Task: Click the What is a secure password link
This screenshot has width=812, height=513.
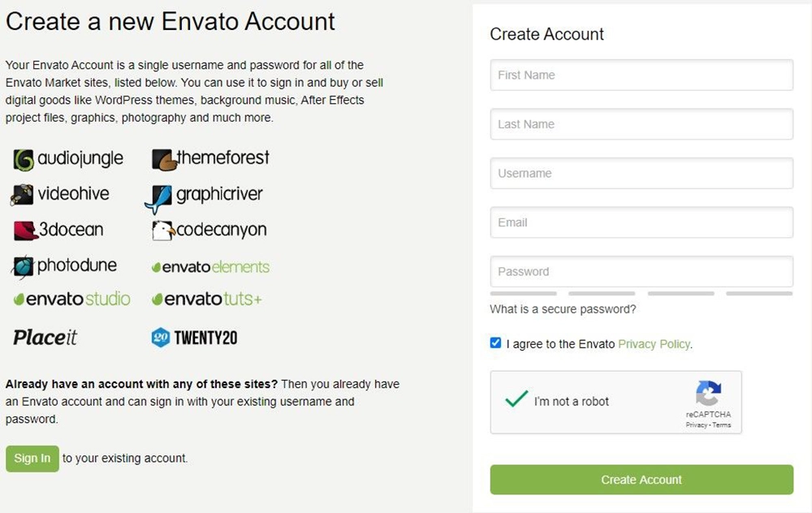Action: click(563, 309)
